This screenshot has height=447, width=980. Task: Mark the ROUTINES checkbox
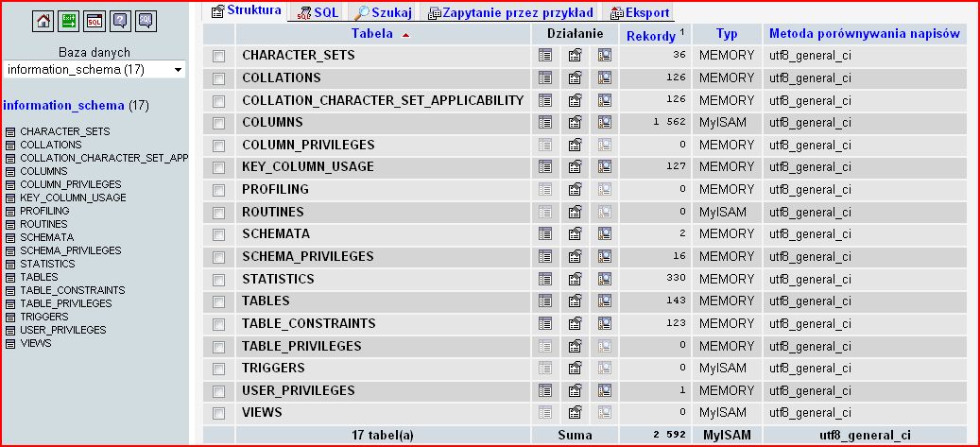point(218,213)
